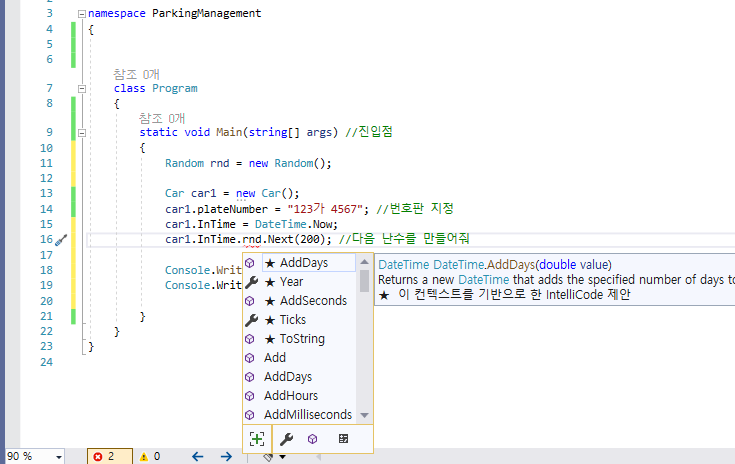Select starred Ticks suggestion
This screenshot has width=735, height=464.
point(285,320)
